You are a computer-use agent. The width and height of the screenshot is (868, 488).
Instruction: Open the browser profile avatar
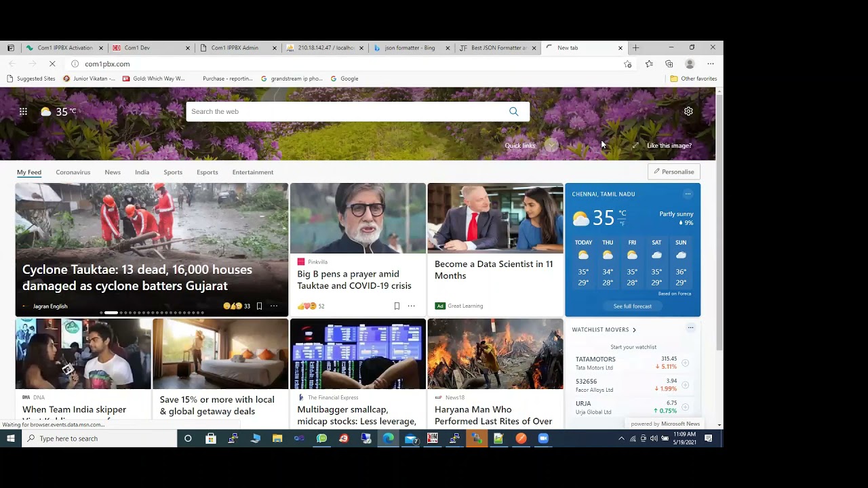pyautogui.click(x=690, y=64)
